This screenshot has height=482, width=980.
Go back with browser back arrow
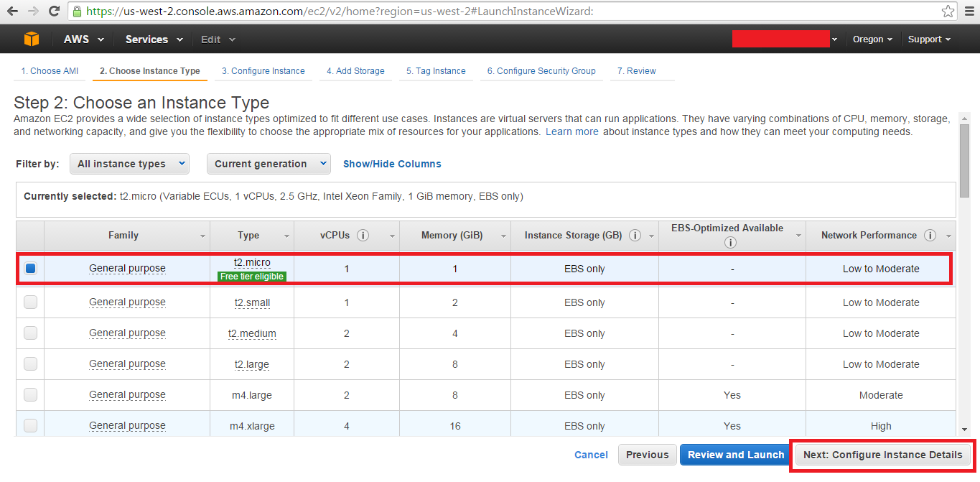coord(13,11)
